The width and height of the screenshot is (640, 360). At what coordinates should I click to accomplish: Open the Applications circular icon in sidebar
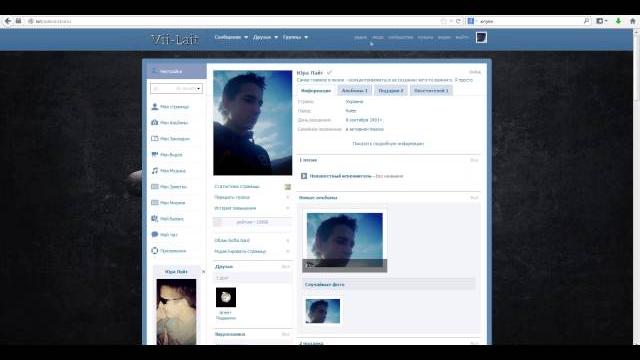click(155, 251)
